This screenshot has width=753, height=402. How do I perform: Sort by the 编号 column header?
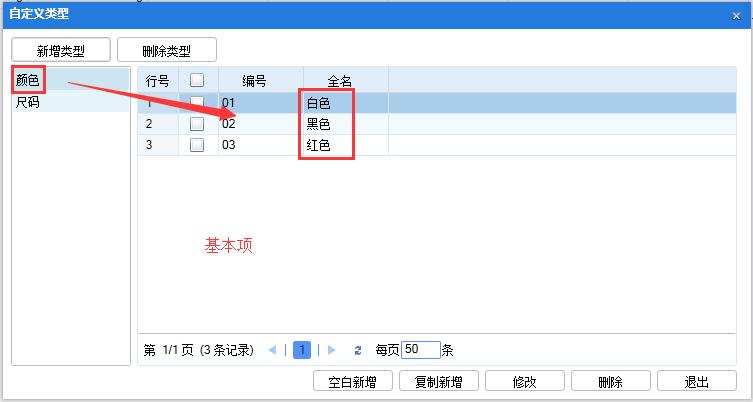261,80
